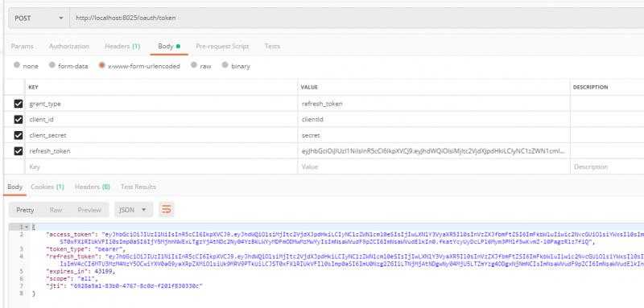The height and width of the screenshot is (308, 644).
Task: Uncheck the refresh_token row checkbox
Action: (x=18, y=151)
